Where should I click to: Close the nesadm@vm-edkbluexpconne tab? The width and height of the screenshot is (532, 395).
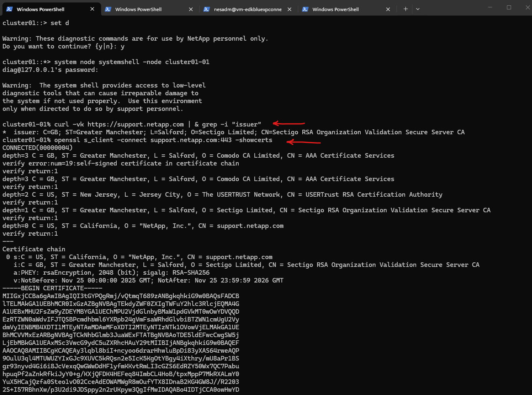[289, 9]
